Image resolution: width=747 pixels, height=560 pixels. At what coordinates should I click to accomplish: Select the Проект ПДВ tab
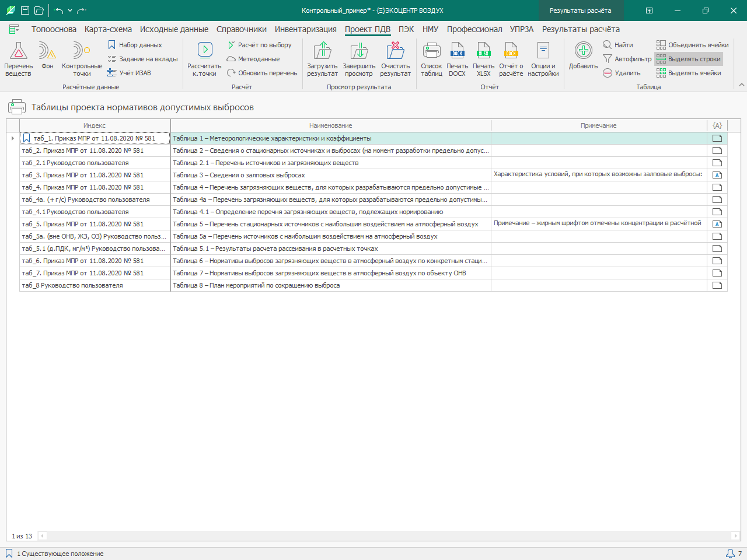click(368, 29)
